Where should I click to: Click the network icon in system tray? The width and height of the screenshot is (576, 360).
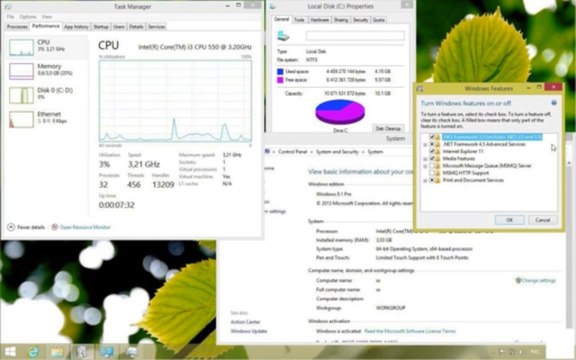click(511, 352)
